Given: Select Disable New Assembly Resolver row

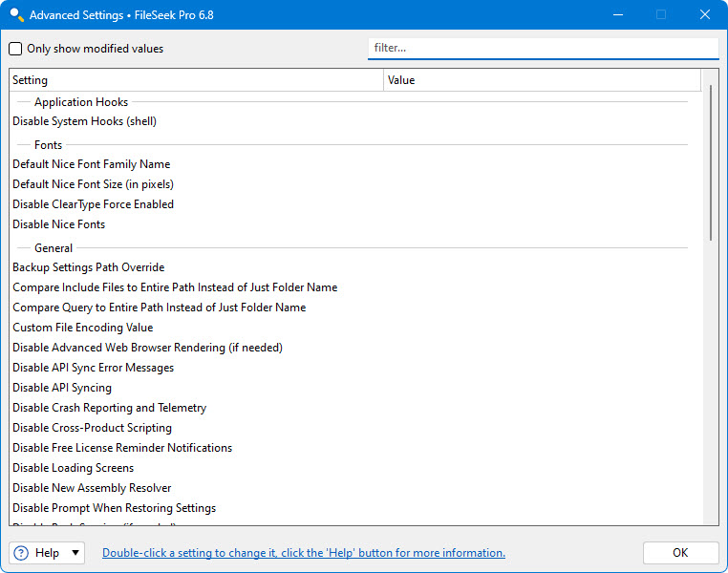Looking at the screenshot, I should [355, 488].
